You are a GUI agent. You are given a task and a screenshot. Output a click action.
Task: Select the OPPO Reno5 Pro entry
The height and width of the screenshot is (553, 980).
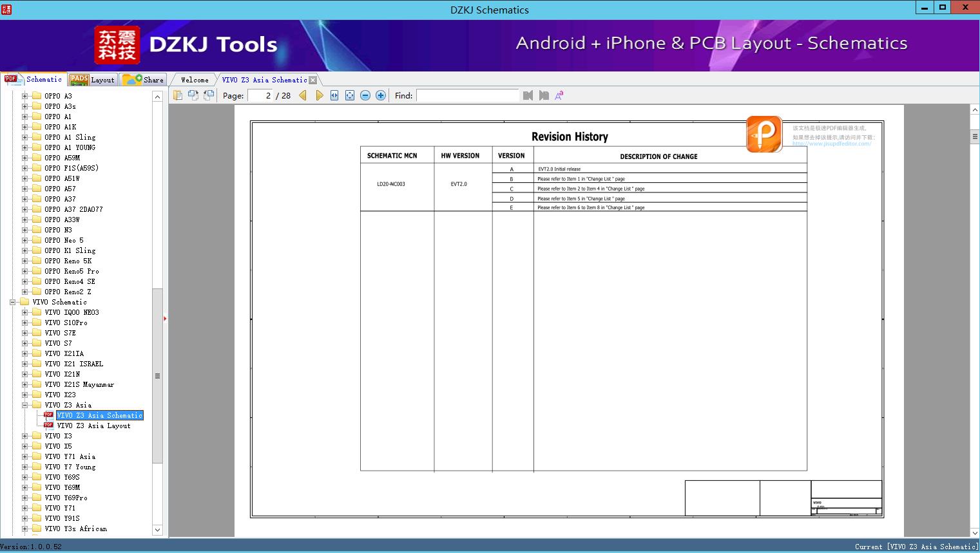(72, 271)
